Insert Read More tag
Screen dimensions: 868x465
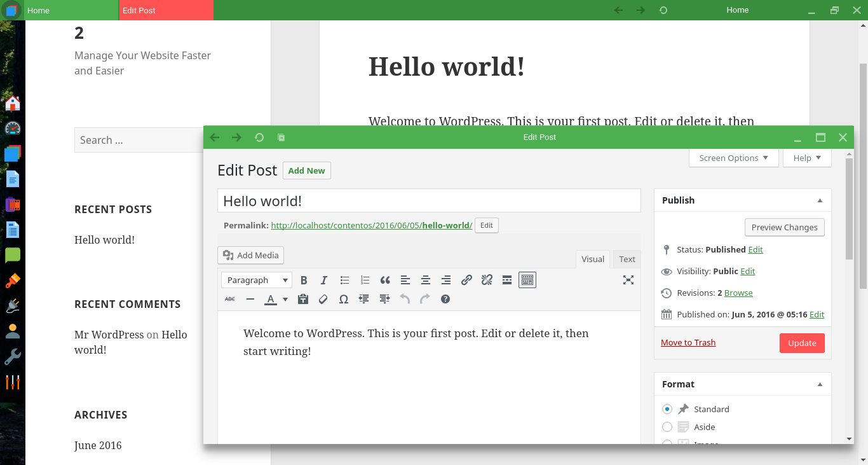507,280
